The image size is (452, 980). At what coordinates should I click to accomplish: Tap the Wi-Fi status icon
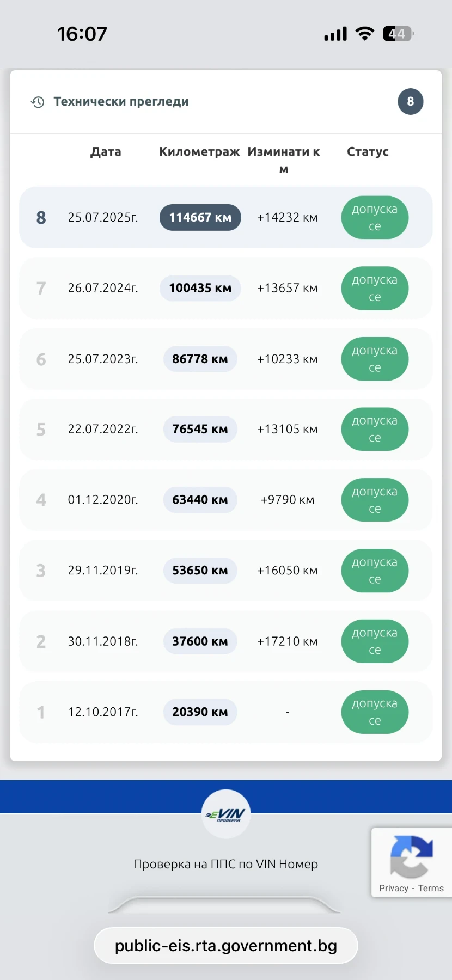364,34
